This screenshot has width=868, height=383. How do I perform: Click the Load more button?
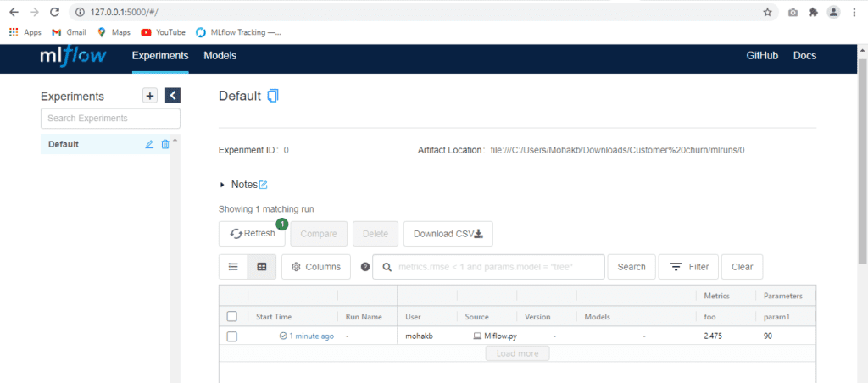click(x=517, y=353)
